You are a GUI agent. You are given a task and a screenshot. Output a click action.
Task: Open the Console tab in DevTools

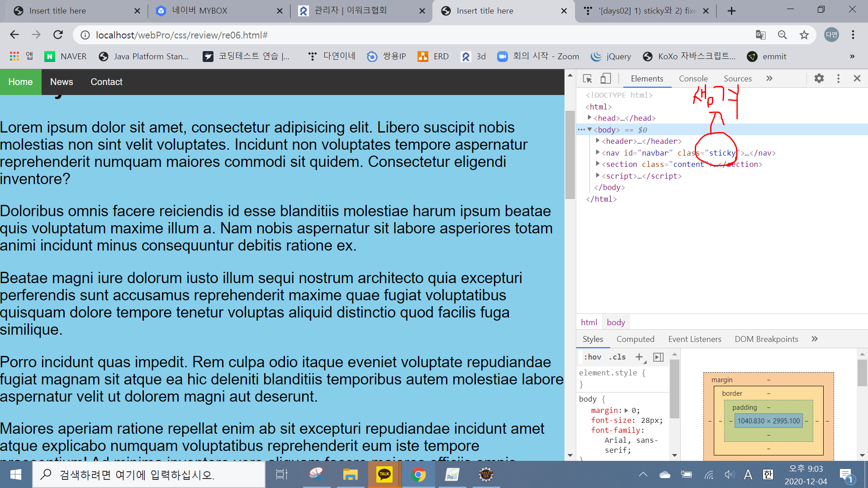[693, 78]
